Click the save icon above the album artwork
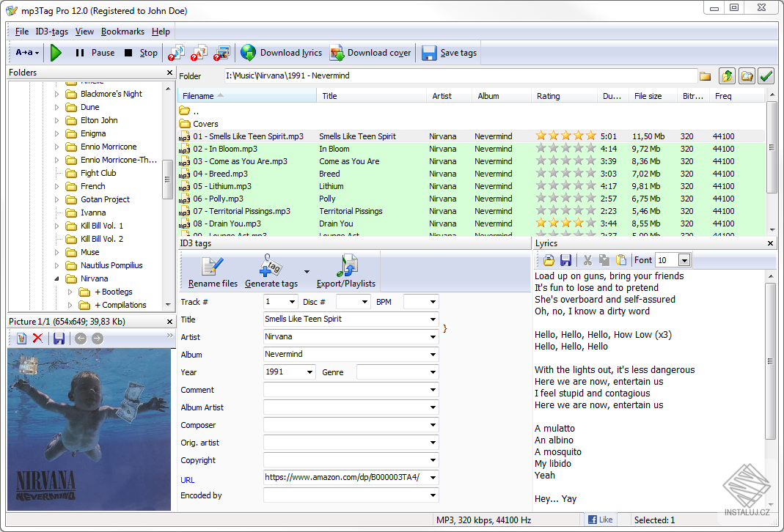 pyautogui.click(x=58, y=338)
